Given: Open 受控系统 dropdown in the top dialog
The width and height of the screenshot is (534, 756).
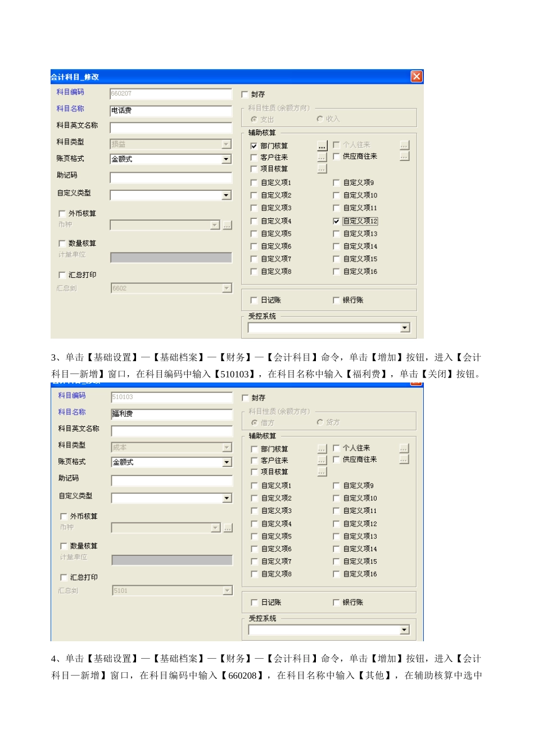Looking at the screenshot, I should (x=405, y=328).
